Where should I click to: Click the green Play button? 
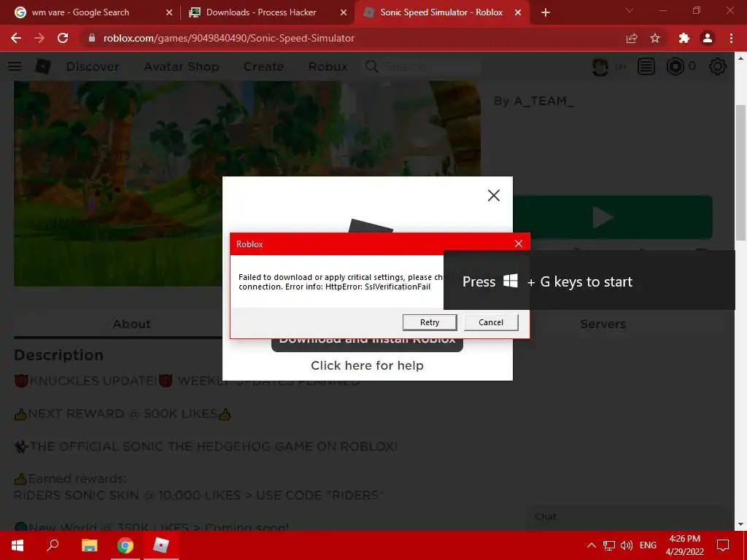[613, 217]
